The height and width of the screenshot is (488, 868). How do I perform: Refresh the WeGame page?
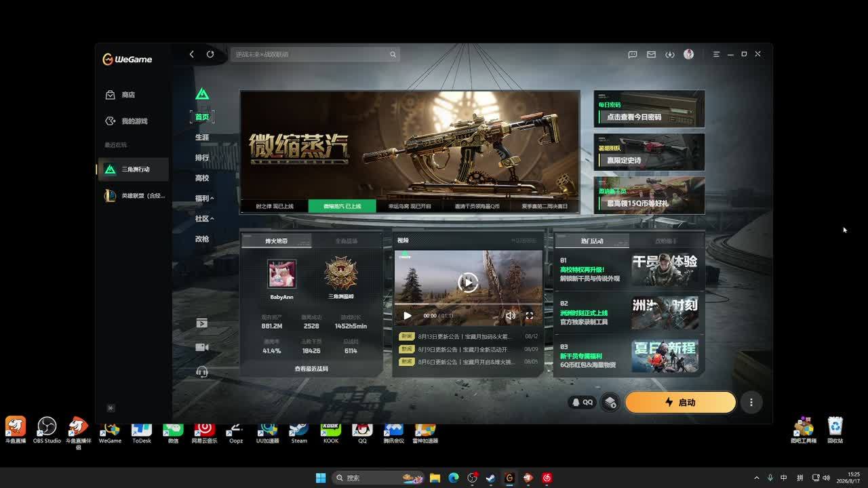pos(210,54)
